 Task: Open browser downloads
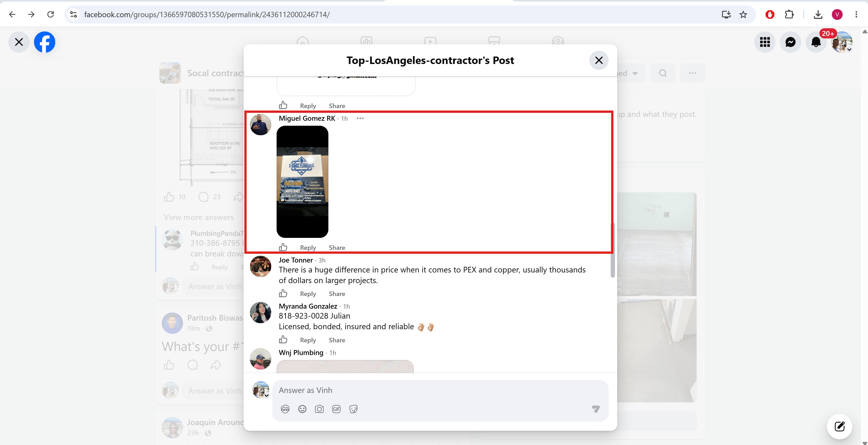click(x=818, y=14)
